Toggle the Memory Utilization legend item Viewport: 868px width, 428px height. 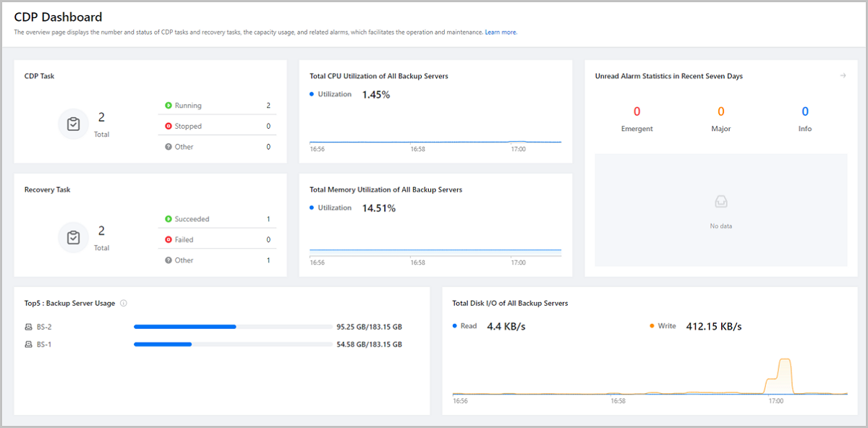pyautogui.click(x=331, y=208)
